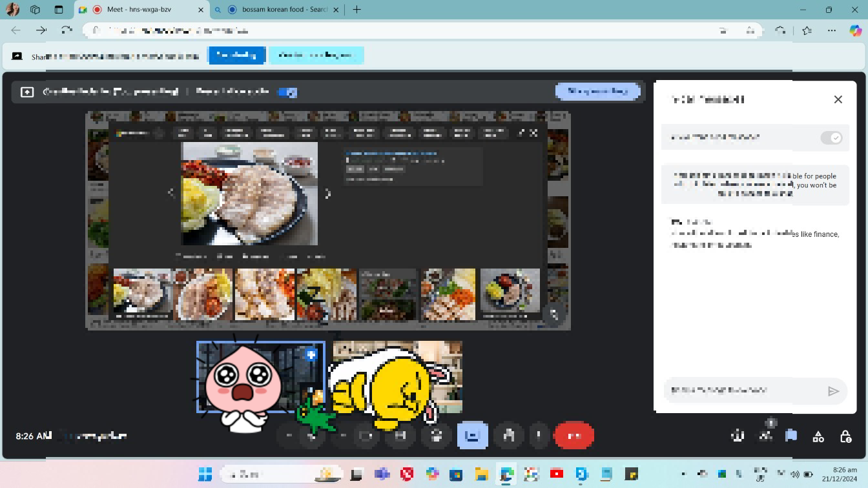Select the last thumbnail with dark round plate
This screenshot has height=488, width=868.
(510, 294)
